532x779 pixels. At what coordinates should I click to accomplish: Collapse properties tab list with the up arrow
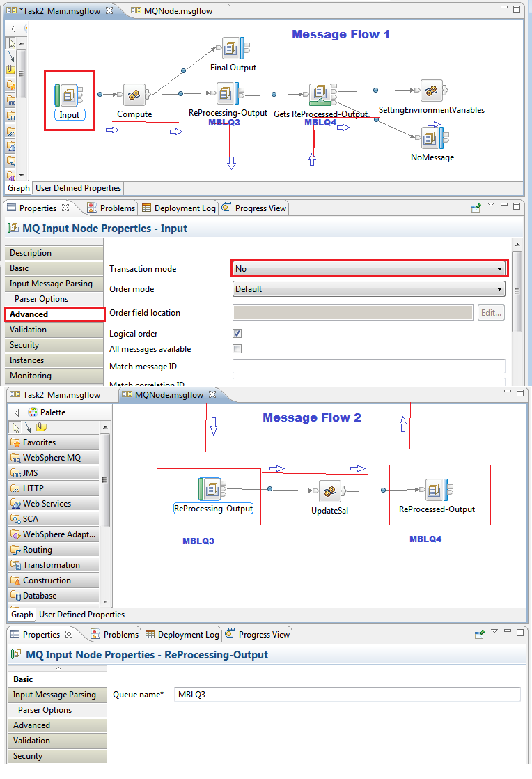tap(58, 669)
